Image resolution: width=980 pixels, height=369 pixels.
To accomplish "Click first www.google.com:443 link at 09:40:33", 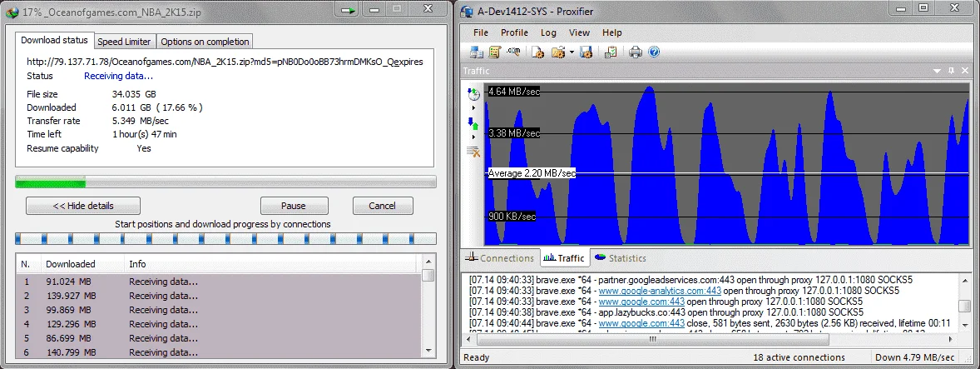I will click(x=641, y=302).
